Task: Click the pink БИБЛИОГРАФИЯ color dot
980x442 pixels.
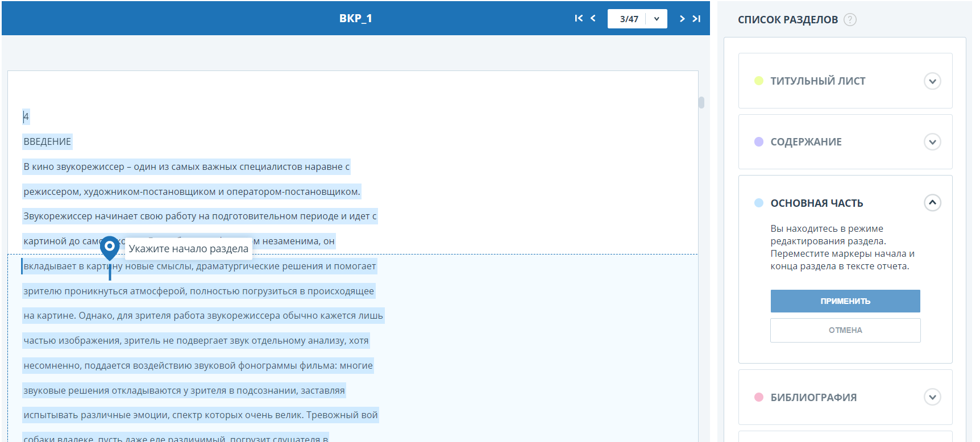Action: 758,397
